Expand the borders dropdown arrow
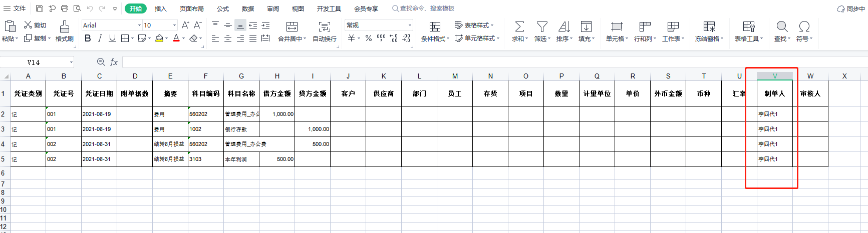 tap(132, 38)
